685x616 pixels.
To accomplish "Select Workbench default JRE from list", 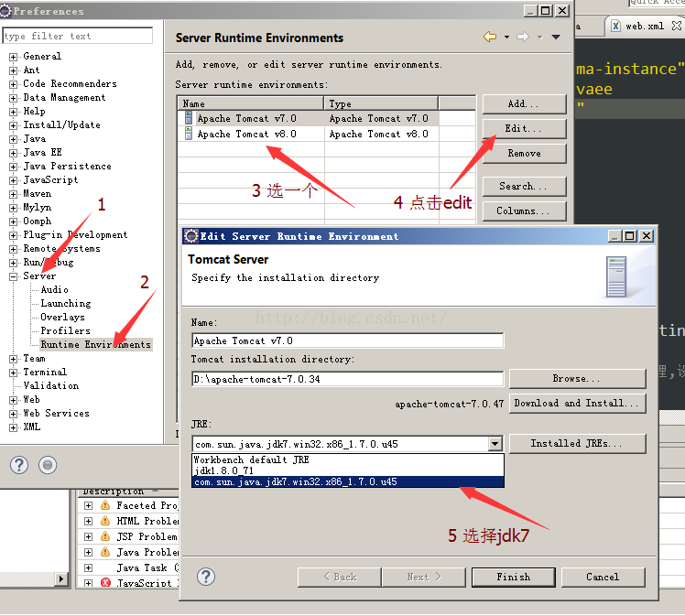I will click(x=348, y=459).
